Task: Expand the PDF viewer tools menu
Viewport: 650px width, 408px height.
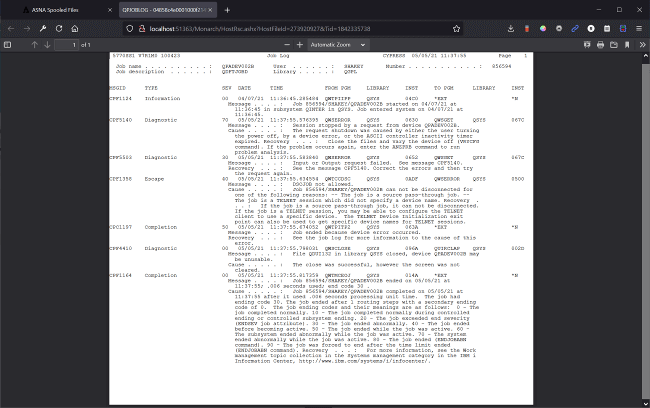Action: 642,45
